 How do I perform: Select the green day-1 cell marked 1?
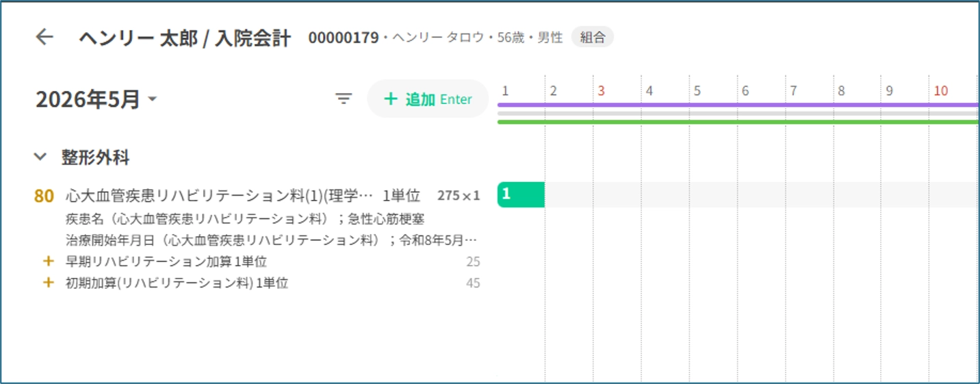tap(521, 194)
